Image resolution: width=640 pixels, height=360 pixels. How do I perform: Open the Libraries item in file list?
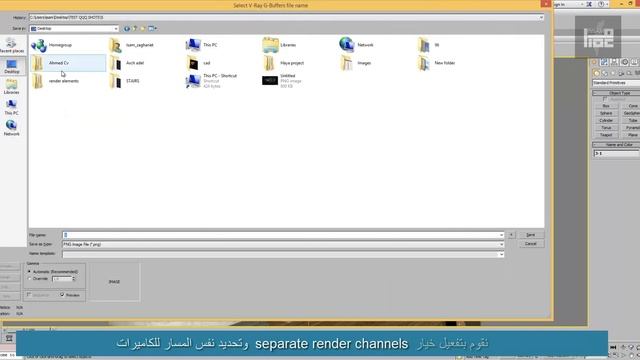tap(280, 45)
